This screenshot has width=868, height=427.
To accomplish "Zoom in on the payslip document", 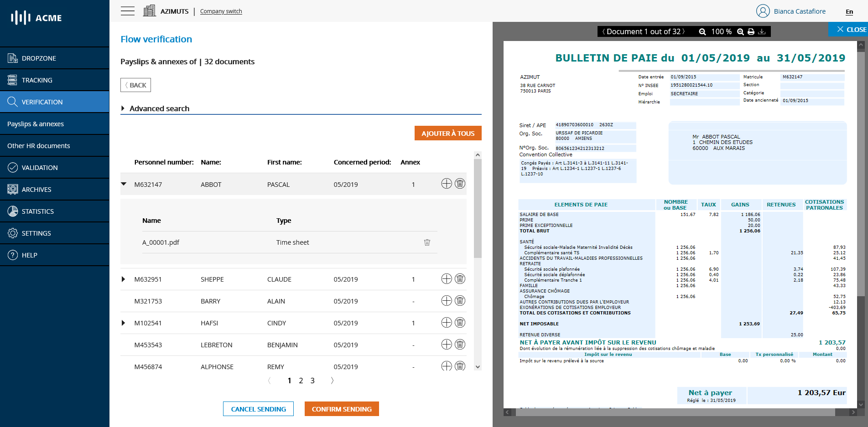I will (740, 32).
